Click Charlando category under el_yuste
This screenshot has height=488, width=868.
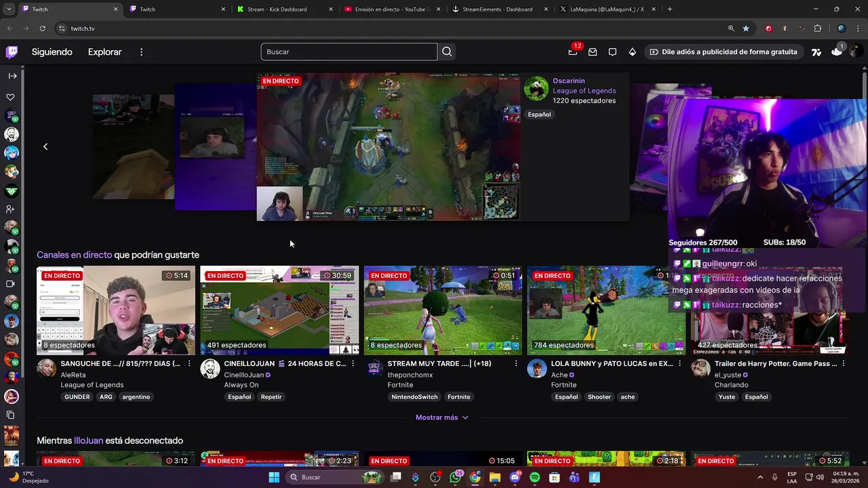coord(732,385)
